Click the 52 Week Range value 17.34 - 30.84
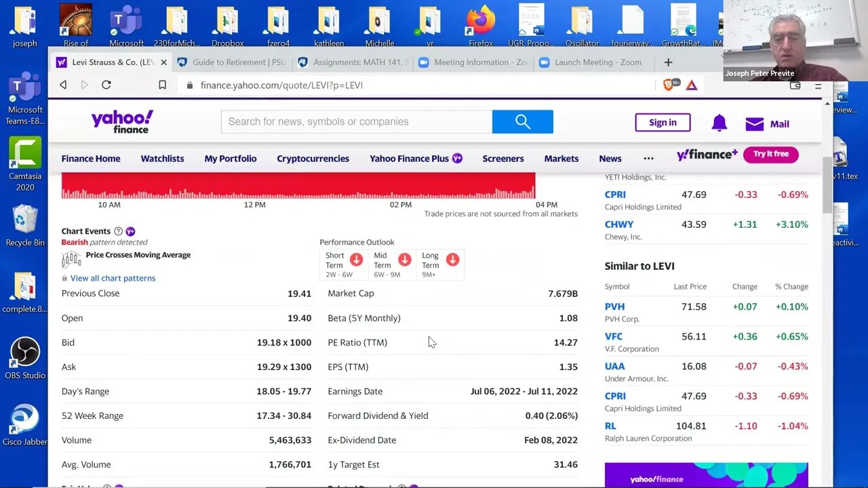The width and height of the screenshot is (868, 488). [x=283, y=415]
